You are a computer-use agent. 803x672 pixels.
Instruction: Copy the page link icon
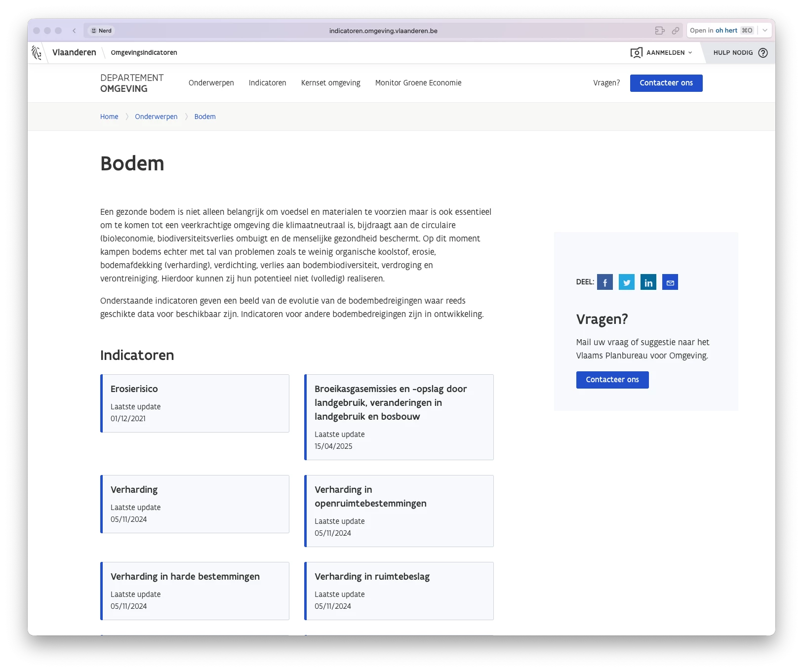[x=675, y=31]
